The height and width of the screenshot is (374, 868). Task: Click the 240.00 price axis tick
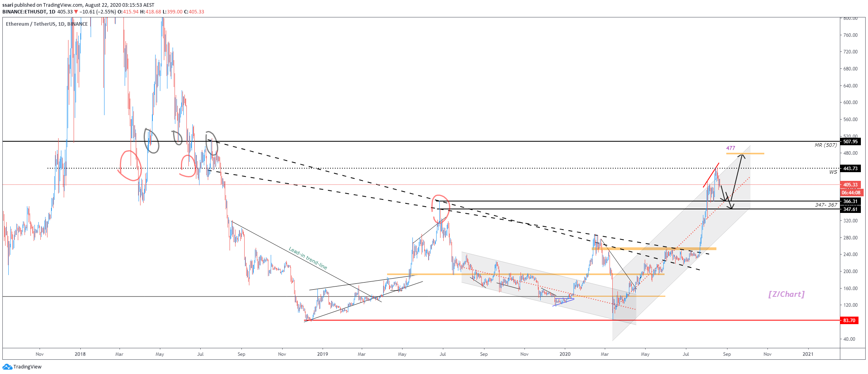pyautogui.click(x=851, y=254)
